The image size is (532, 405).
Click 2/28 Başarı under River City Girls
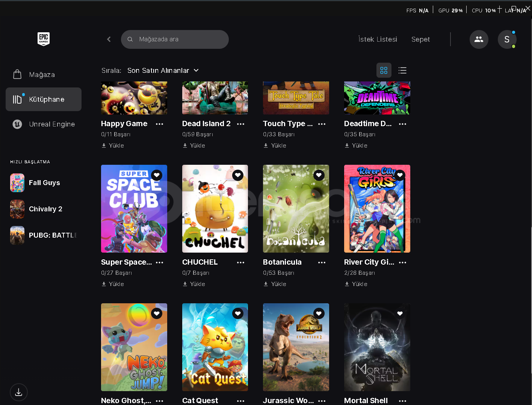360,273
